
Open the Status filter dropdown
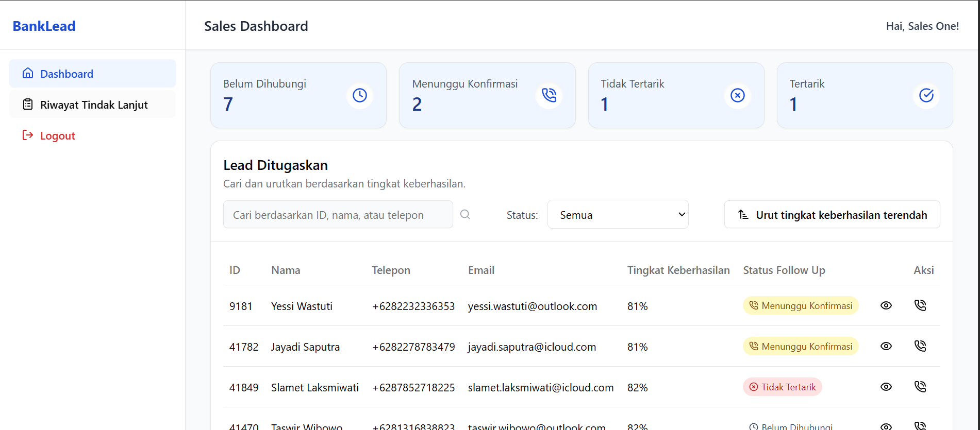coord(618,214)
